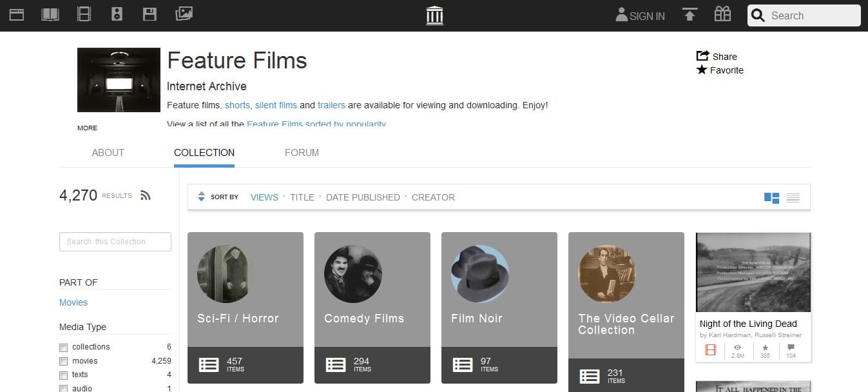This screenshot has height=392, width=868.
Task: Click the Donate gift icon
Action: [x=722, y=14]
